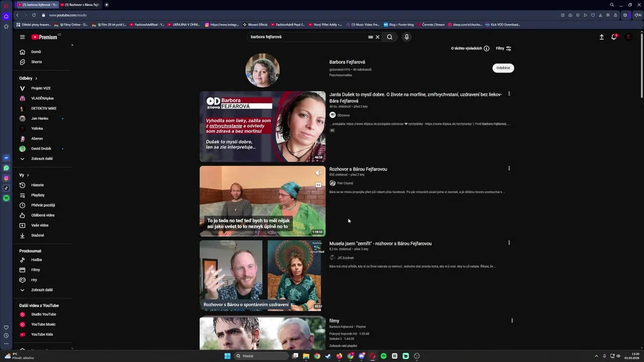The image size is (644, 362).
Task: Open YouTube Music link
Action: tap(42, 324)
